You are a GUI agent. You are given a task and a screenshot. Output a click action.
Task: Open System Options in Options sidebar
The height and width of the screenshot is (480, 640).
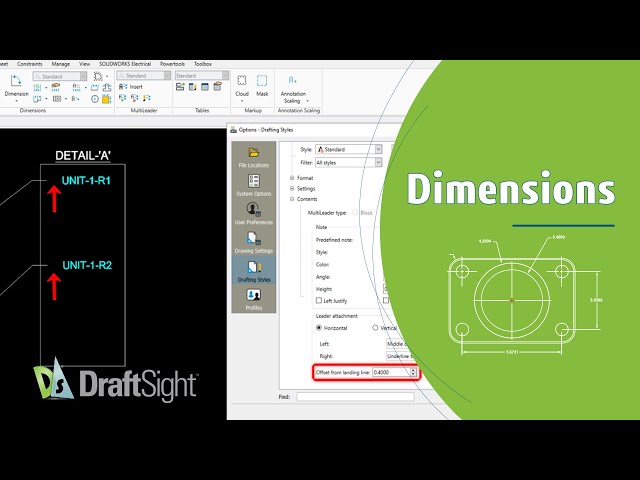tap(253, 185)
